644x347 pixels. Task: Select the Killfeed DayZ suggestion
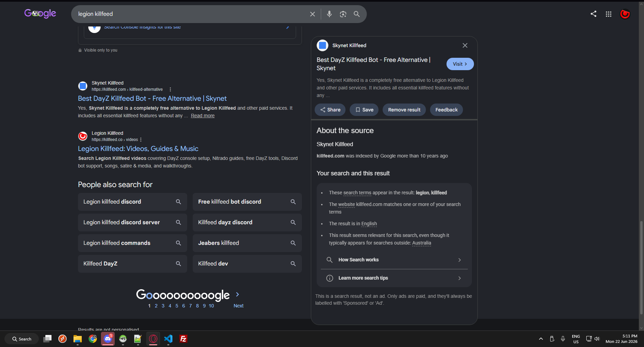pos(133,264)
